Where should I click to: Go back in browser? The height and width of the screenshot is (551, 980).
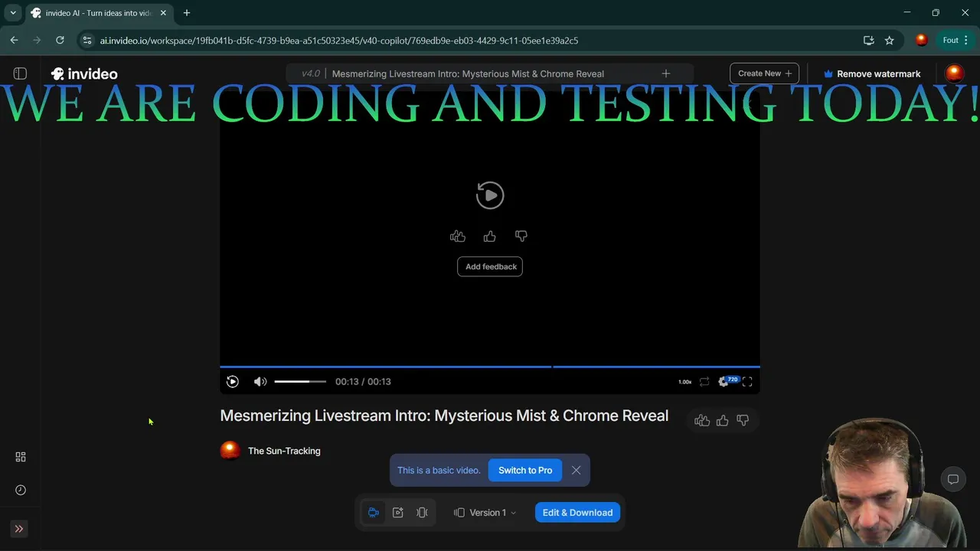coord(14,41)
